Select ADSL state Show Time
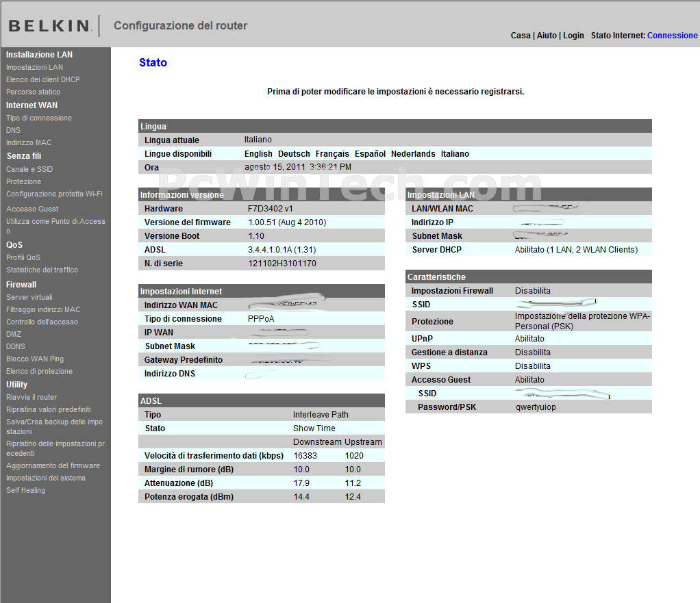The height and width of the screenshot is (603, 700). pos(314,428)
